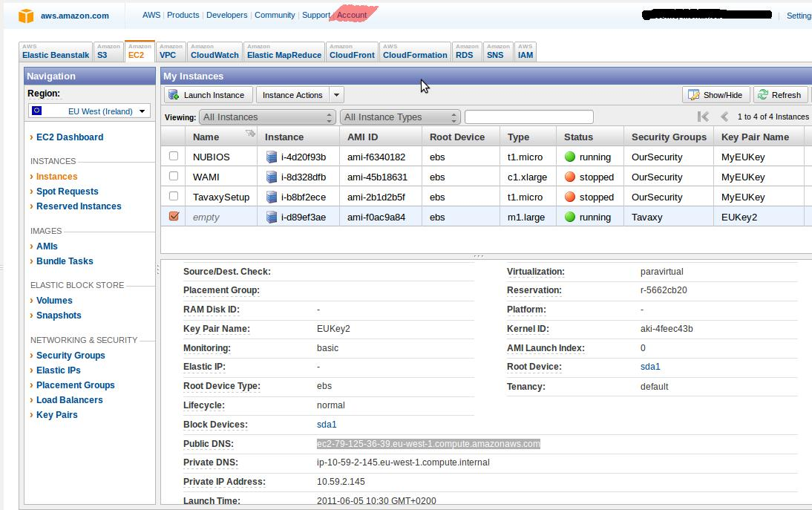Screen dimensions: 812x510
Task: Click the Launch Instance button
Action: pos(209,95)
